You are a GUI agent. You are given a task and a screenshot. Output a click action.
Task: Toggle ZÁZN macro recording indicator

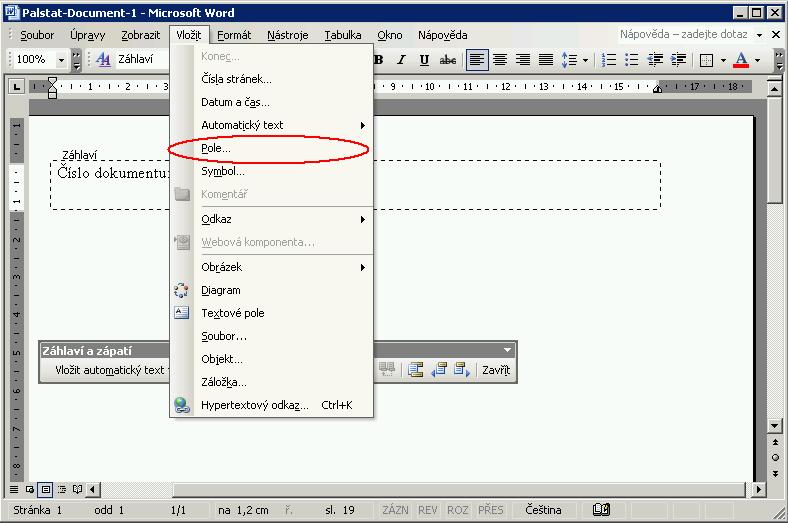click(395, 510)
